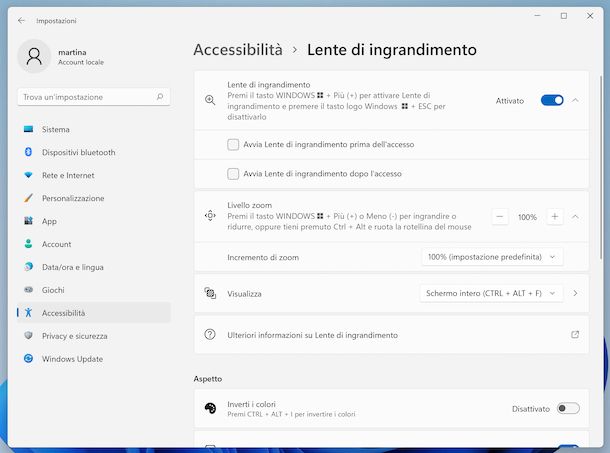Click the Impostazioni window title
The width and height of the screenshot is (610, 453).
point(56,21)
